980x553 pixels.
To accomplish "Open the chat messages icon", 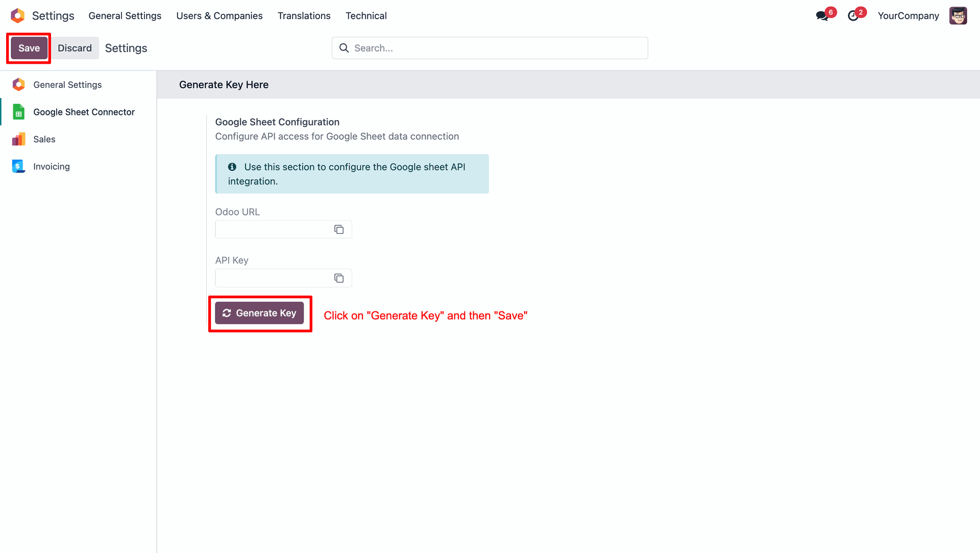I will [822, 16].
